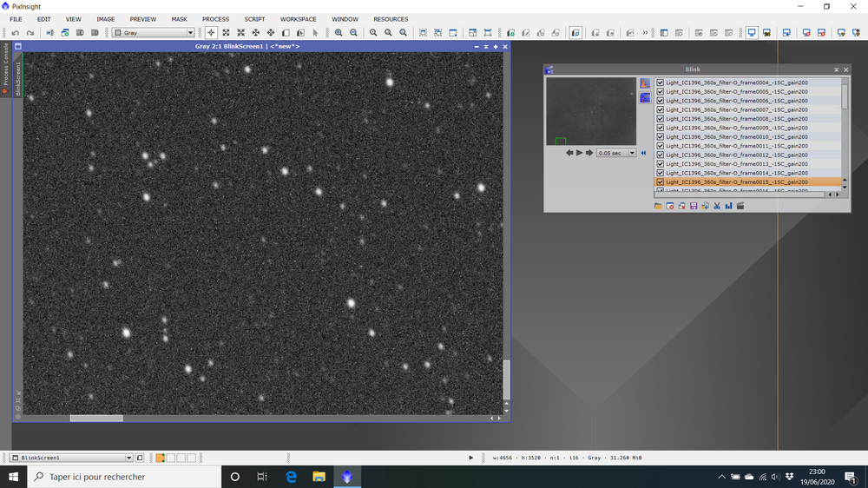This screenshot has height=488, width=868.
Task: Uncheck frame0008 checkbox in Blink list
Action: coord(660,119)
